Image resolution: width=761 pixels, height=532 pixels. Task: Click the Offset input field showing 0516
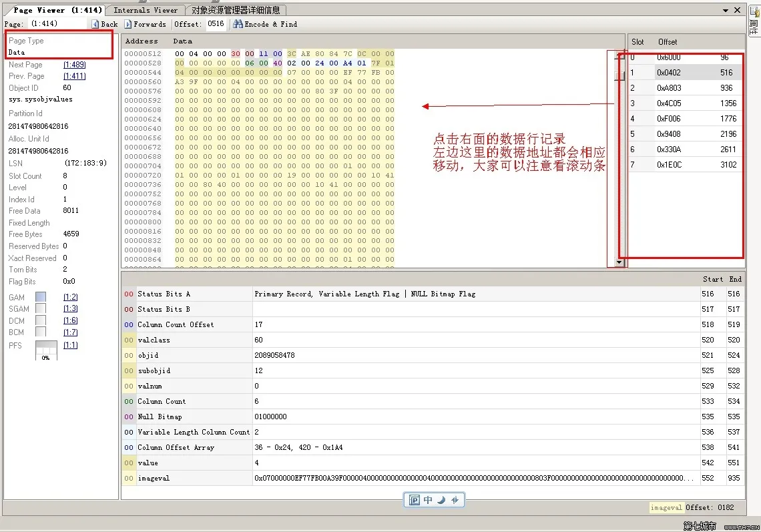(x=216, y=24)
